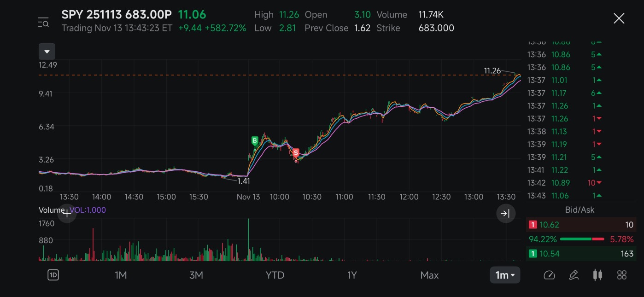Toggle the candlestick chart type icon
Image resolution: width=644 pixels, height=297 pixels.
(597, 275)
